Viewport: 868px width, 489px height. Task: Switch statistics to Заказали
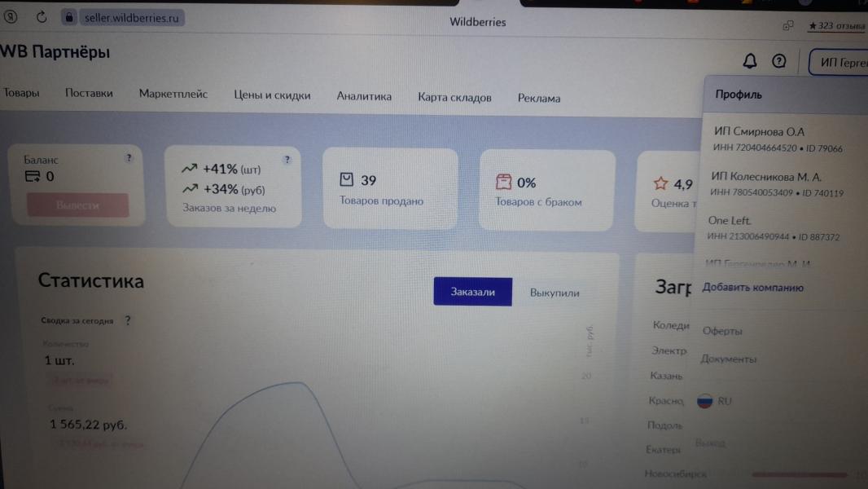tap(473, 291)
